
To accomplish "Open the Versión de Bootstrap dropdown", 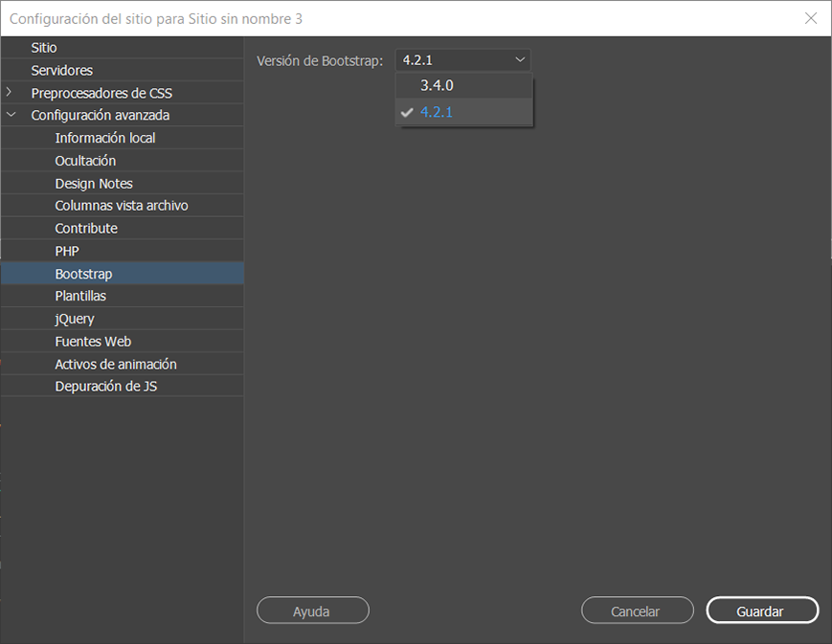I will pyautogui.click(x=462, y=59).
